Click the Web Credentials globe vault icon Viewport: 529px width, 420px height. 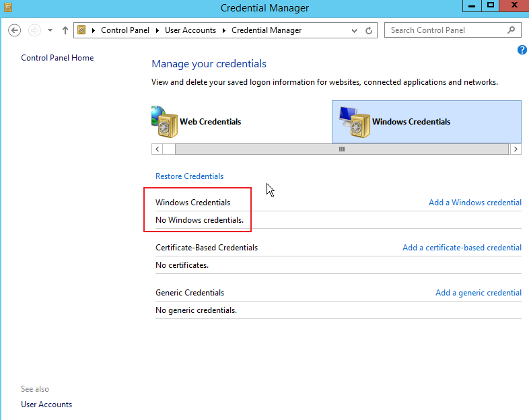(165, 122)
